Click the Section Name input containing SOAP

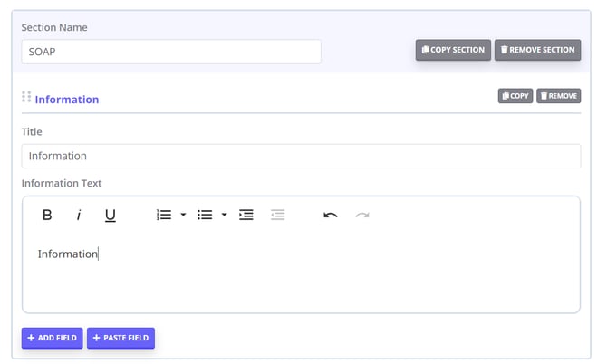coord(170,52)
